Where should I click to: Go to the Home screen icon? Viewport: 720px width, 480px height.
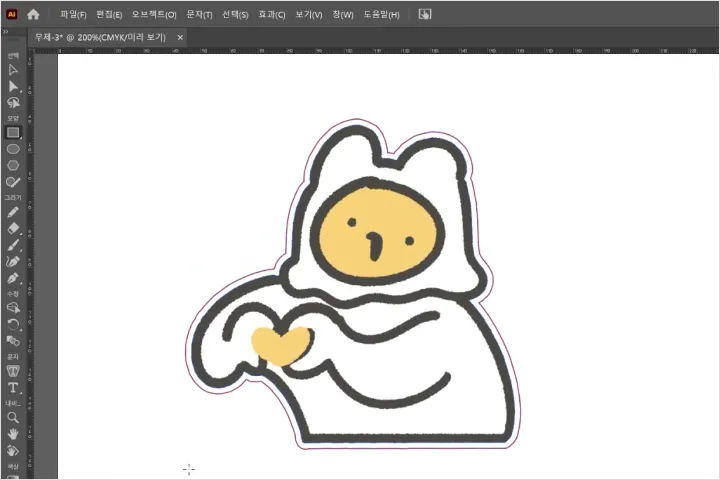(x=33, y=14)
